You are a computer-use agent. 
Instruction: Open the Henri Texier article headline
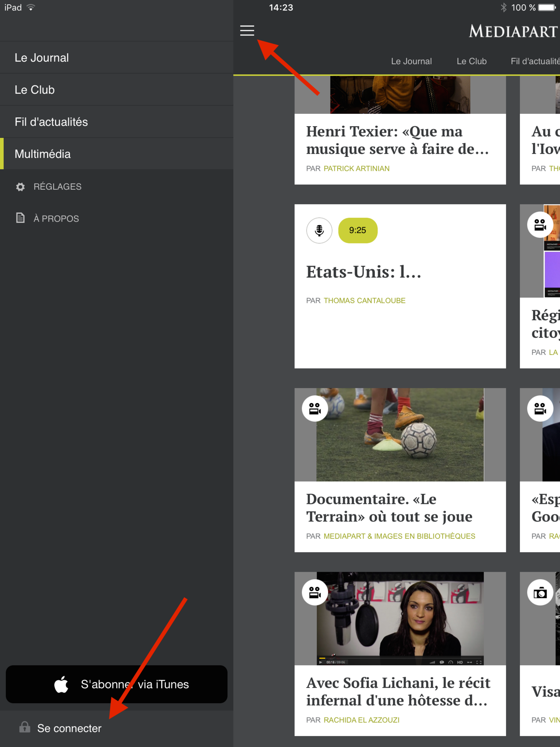pos(397,140)
